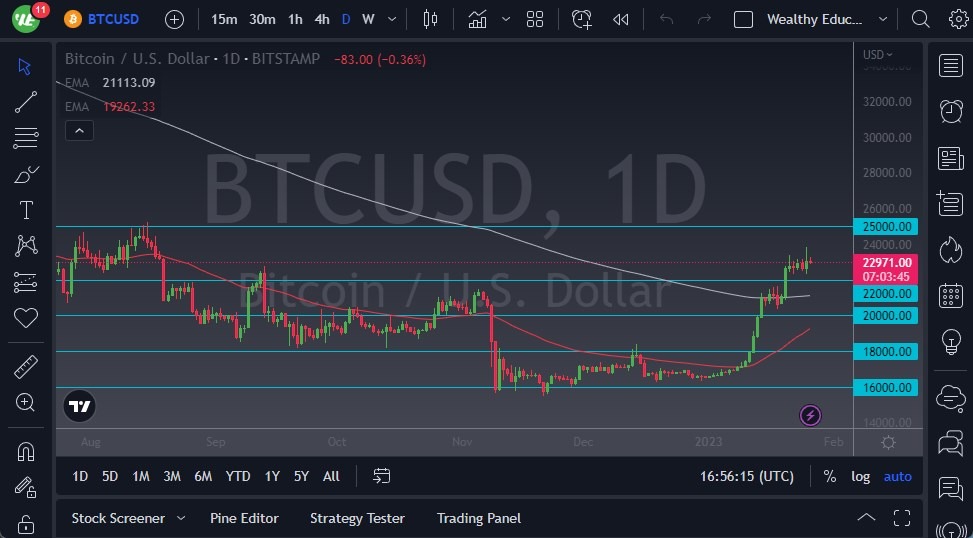Click the purple lightning events marker
This screenshot has width=973, height=538.
click(810, 415)
